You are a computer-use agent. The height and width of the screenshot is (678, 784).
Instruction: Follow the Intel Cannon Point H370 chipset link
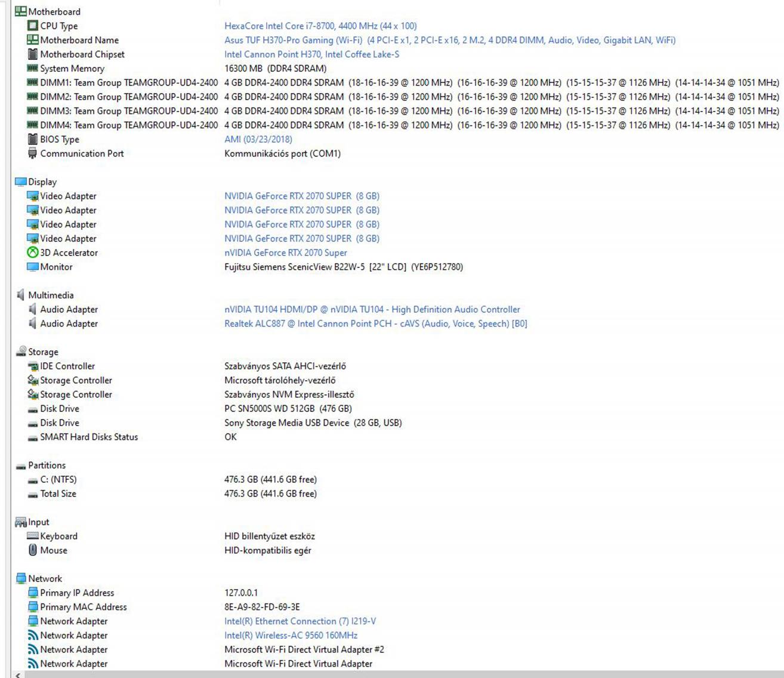tap(311, 54)
